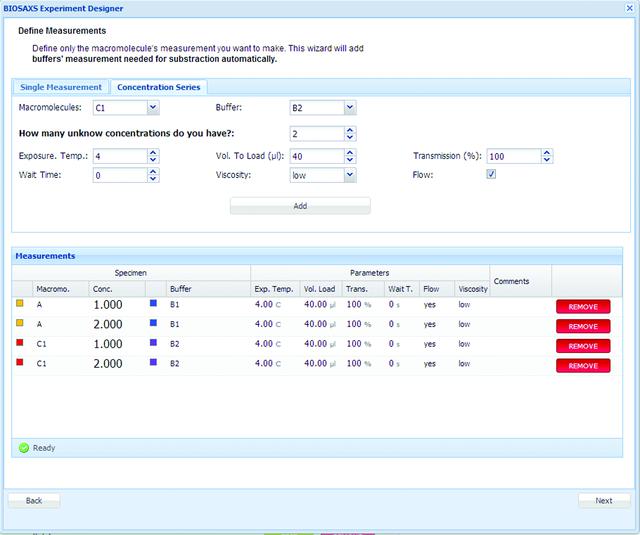Viewport: 640px width, 535px height.
Task: Click red swatch of C1 2.000 row
Action: (20, 362)
